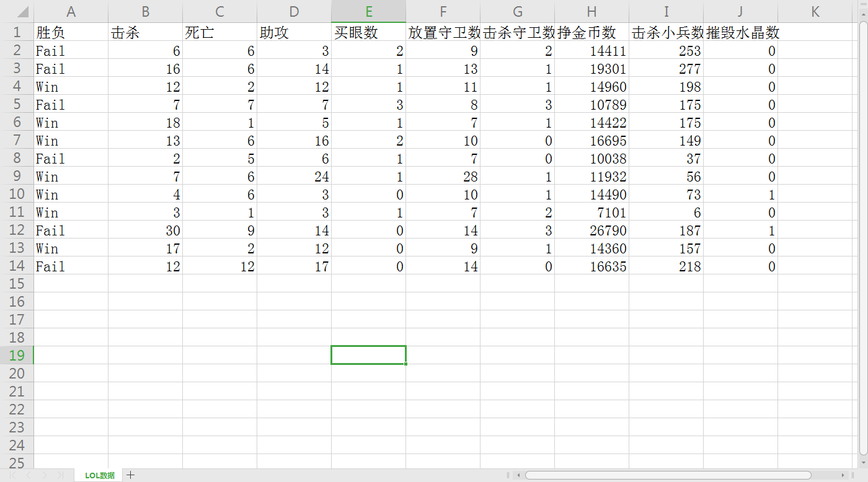
Task: Select row 5 header
Action: pyautogui.click(x=17, y=104)
